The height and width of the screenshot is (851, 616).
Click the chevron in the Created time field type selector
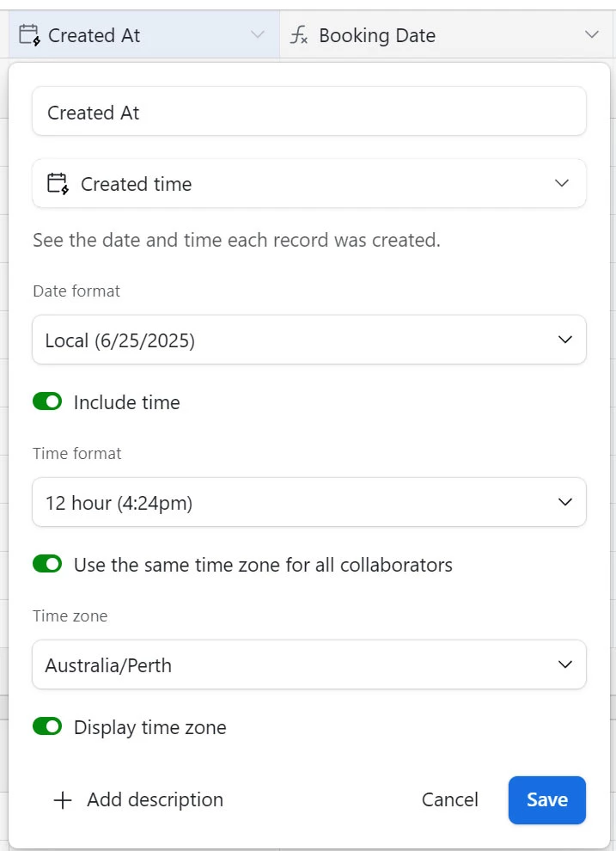point(562,183)
